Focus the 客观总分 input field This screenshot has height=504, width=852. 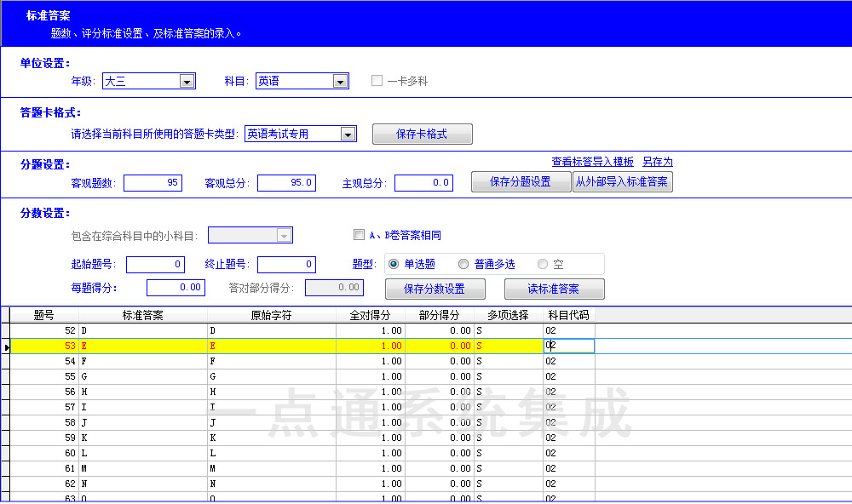[286, 183]
